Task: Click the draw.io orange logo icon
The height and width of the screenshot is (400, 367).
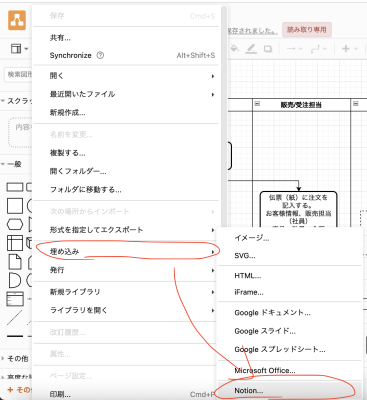Action: point(17,21)
